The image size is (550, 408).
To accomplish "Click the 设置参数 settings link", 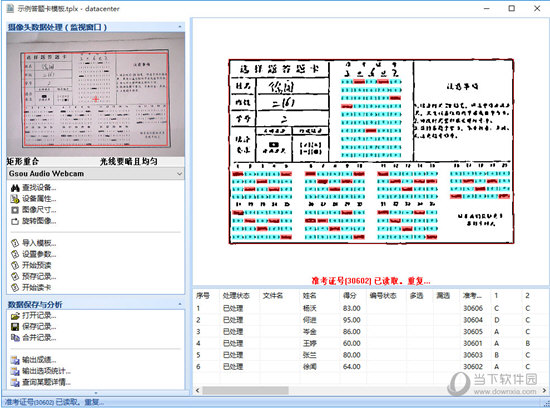I will coord(39,254).
